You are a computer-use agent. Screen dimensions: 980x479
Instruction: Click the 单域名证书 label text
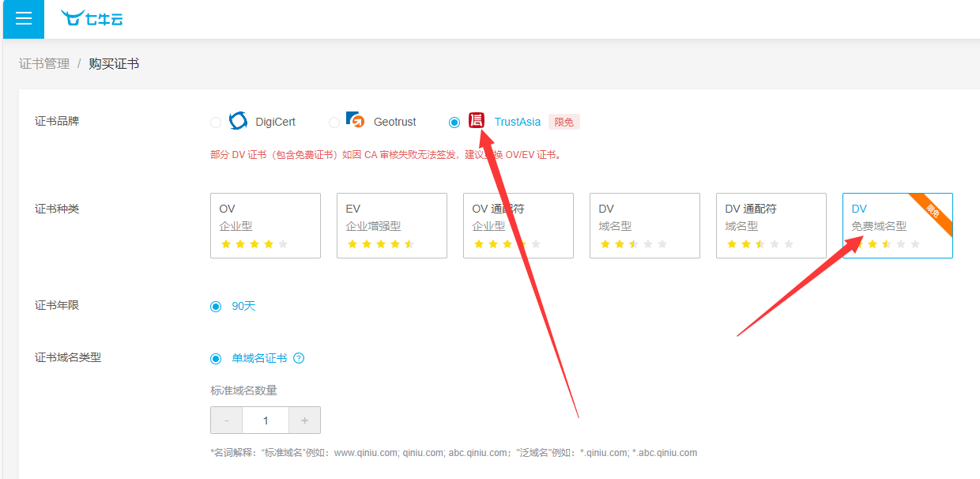pyautogui.click(x=259, y=358)
